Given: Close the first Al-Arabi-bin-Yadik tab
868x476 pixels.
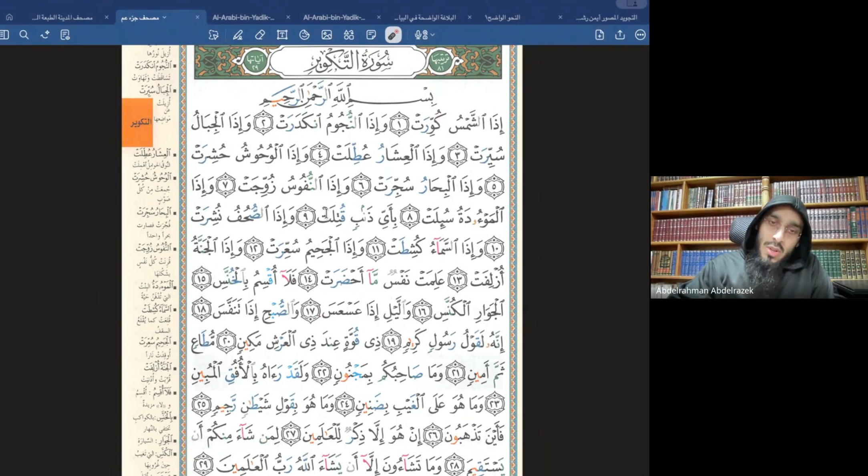Looking at the screenshot, I should click(288, 17).
